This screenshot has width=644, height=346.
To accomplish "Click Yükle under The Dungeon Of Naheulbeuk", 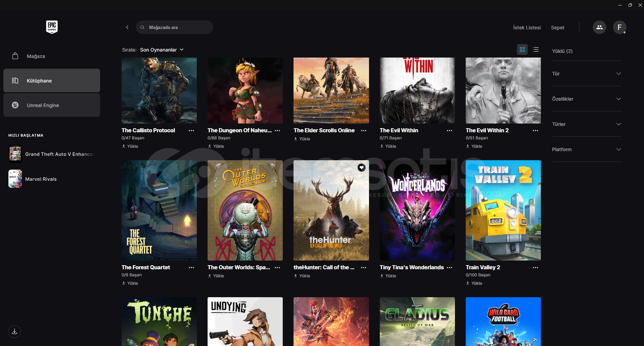I will tap(216, 146).
